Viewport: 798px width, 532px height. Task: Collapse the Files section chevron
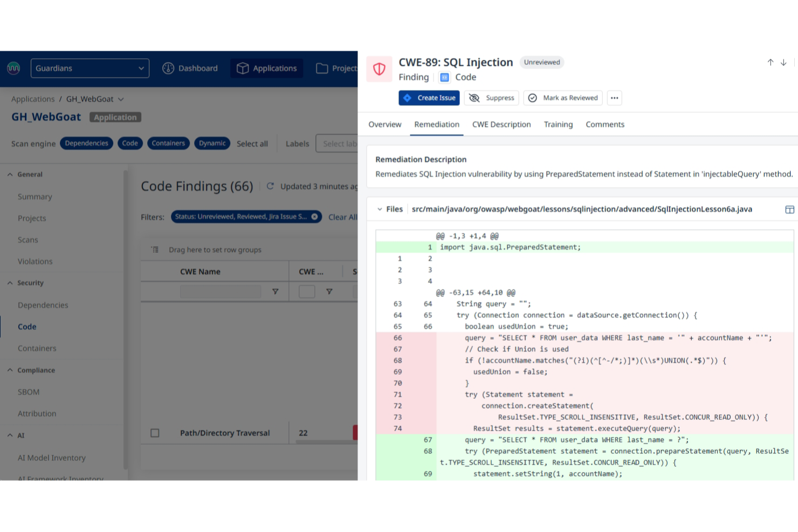tap(380, 209)
